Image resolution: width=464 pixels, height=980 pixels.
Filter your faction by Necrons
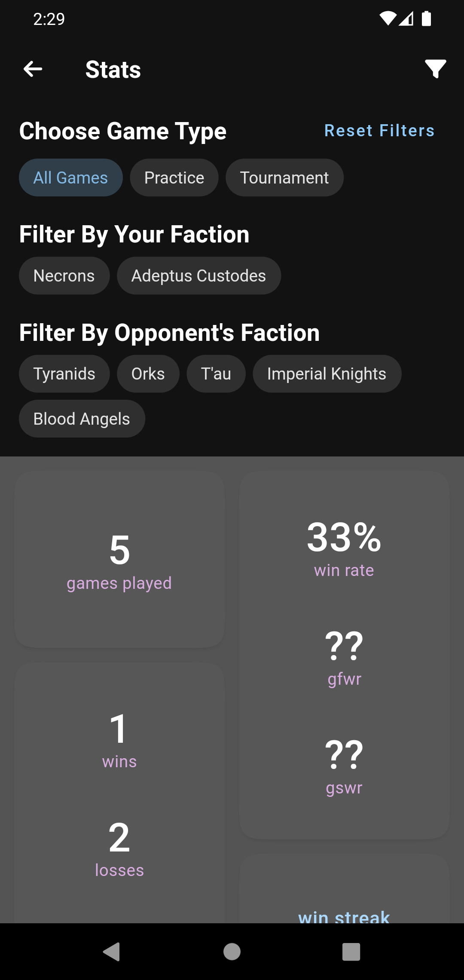64,276
